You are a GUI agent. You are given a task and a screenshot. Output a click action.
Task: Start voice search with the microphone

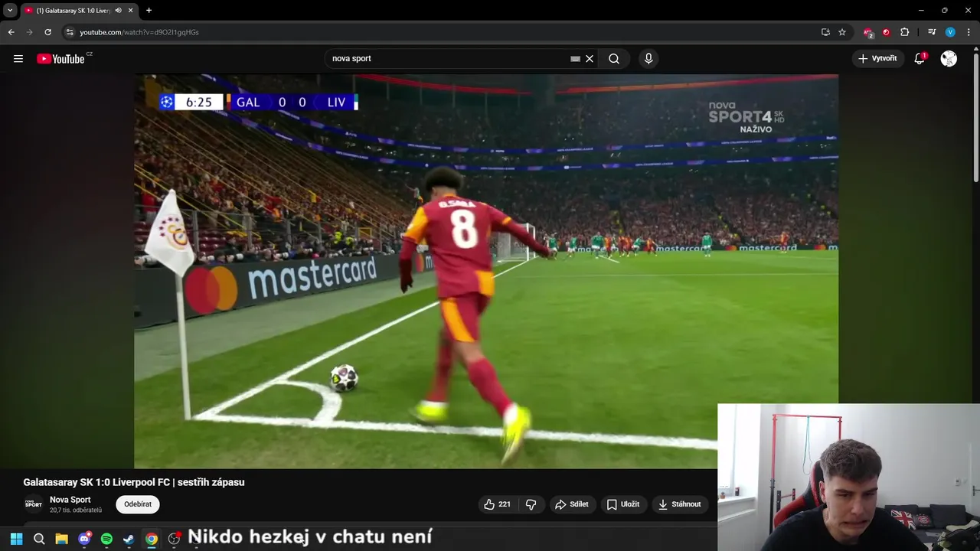[648, 59]
